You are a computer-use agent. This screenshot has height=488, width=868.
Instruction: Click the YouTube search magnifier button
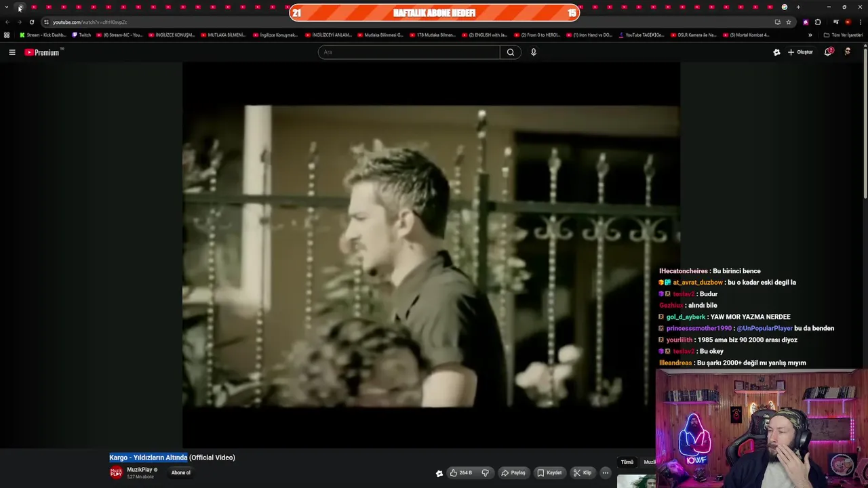(511, 52)
